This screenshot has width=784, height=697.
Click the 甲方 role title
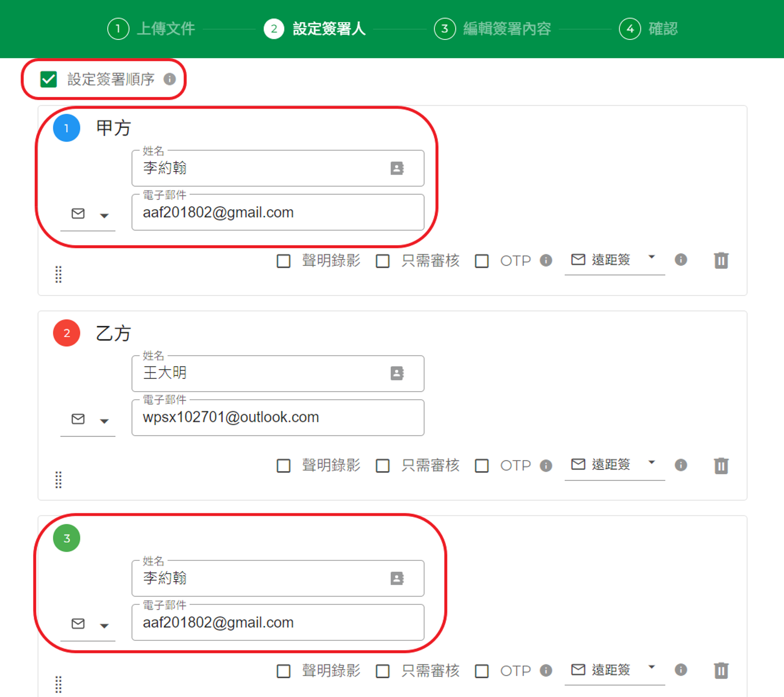113,128
